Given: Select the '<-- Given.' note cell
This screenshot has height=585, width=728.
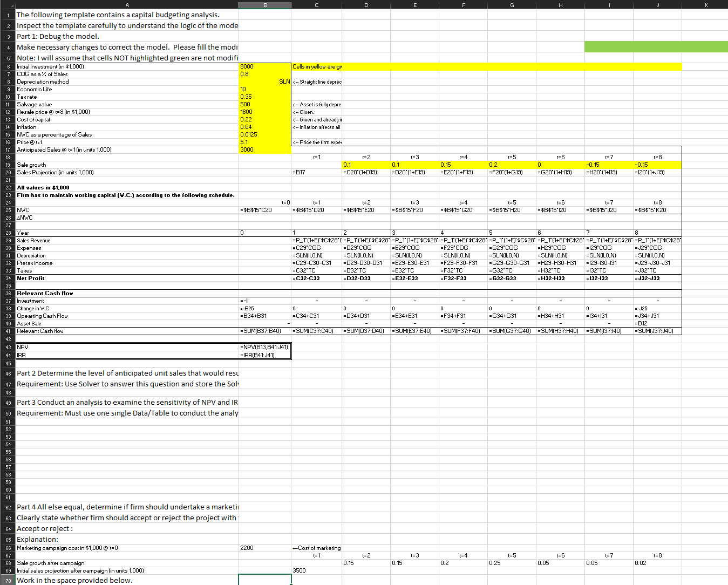Looking at the screenshot, I should 317,112.
